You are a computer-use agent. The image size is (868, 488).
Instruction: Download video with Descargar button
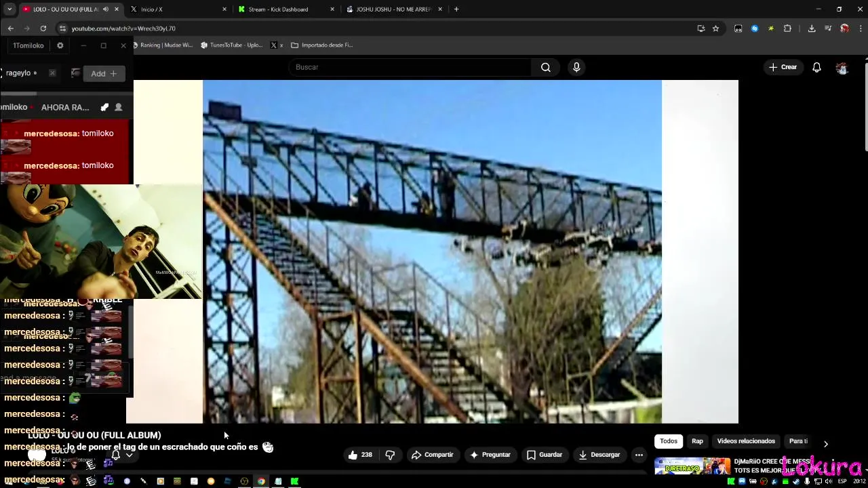[599, 455]
